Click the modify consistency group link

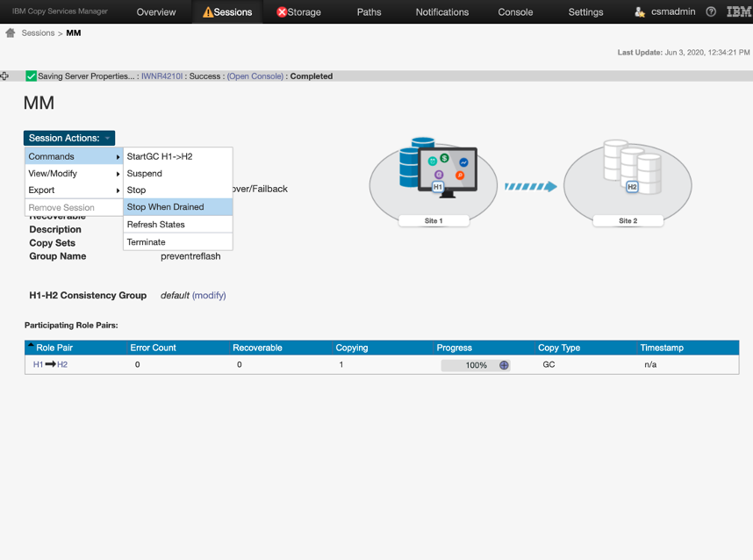209,296
